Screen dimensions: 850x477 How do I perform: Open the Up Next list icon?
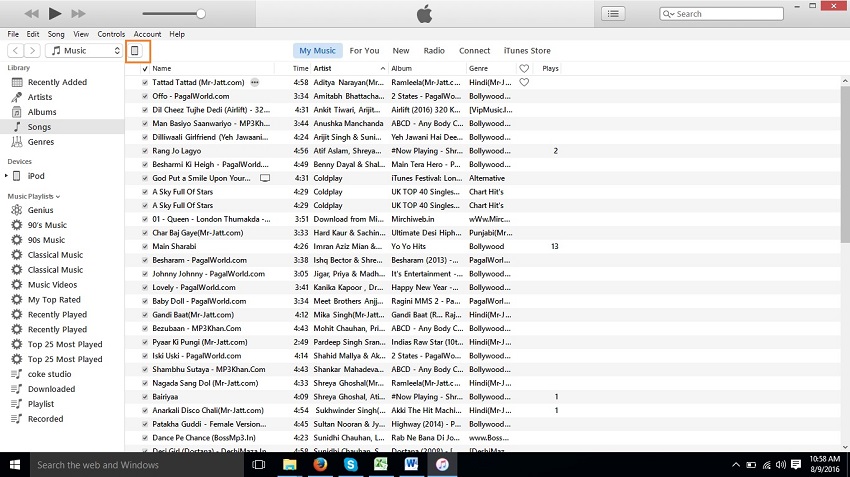[x=613, y=13]
